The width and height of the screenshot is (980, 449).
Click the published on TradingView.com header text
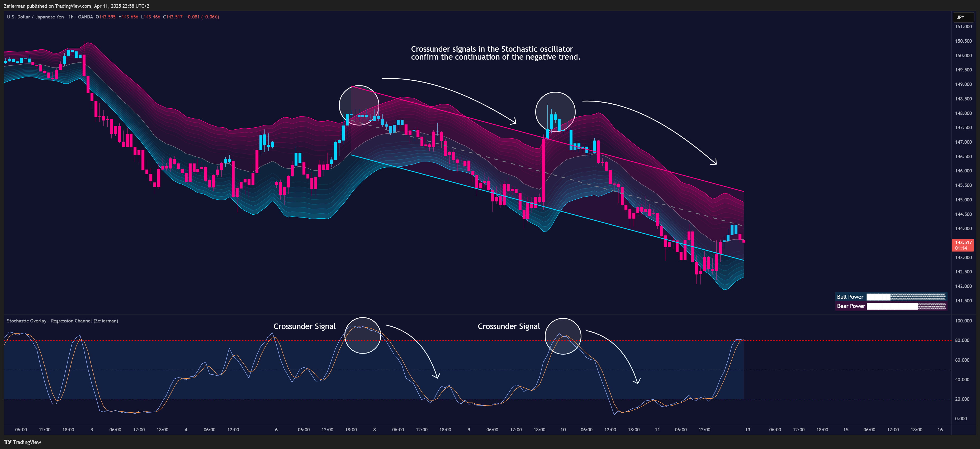77,6
